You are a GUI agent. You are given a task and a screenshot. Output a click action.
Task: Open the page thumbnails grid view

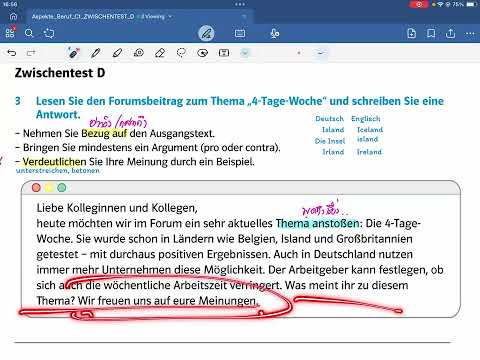coord(10,33)
